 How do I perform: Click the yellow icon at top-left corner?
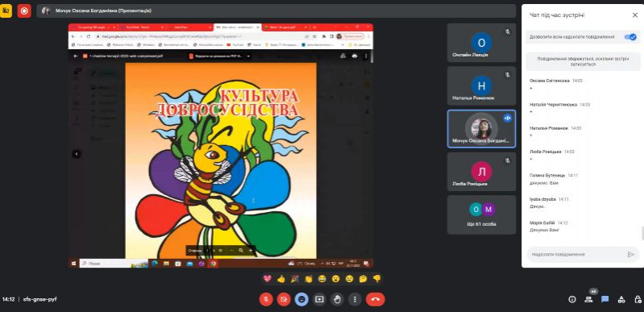point(6,10)
